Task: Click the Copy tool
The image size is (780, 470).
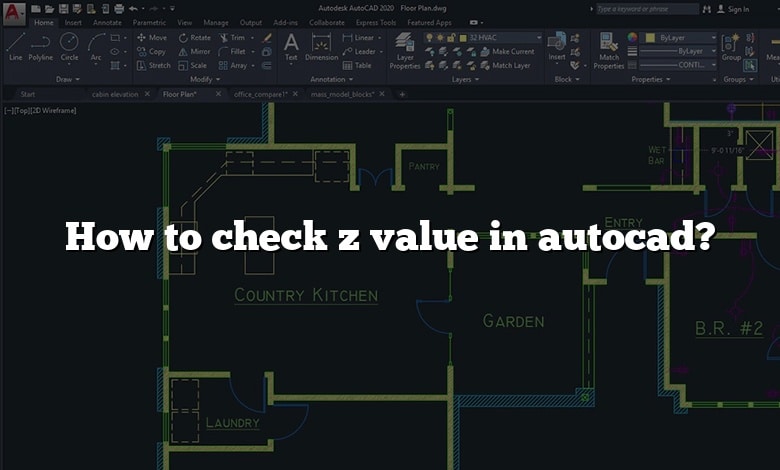Action: 151,51
